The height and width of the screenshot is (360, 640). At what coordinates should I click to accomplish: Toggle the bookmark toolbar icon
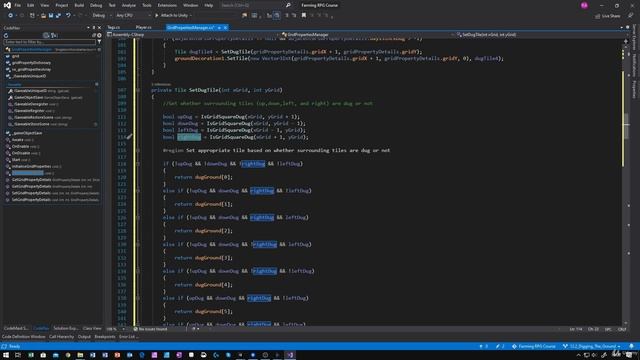(304, 16)
